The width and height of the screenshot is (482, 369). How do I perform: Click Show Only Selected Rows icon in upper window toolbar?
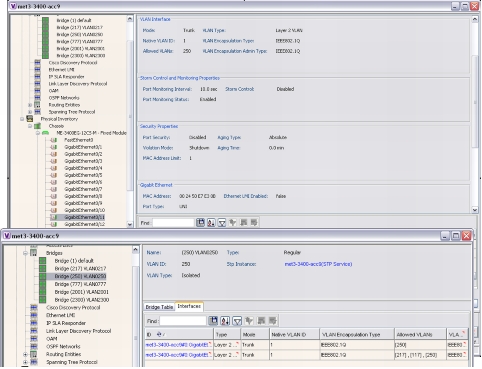[254, 222]
